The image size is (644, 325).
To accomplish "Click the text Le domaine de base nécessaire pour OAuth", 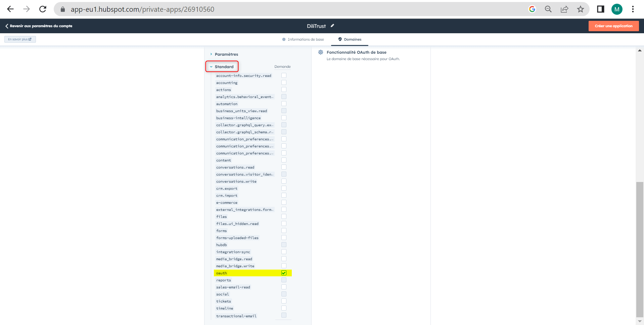I will pyautogui.click(x=363, y=59).
